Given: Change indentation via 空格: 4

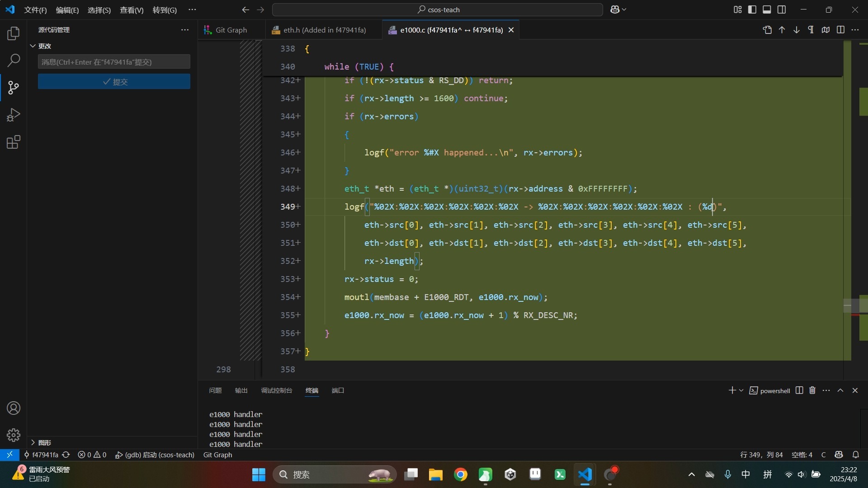Looking at the screenshot, I should pyautogui.click(x=802, y=455).
